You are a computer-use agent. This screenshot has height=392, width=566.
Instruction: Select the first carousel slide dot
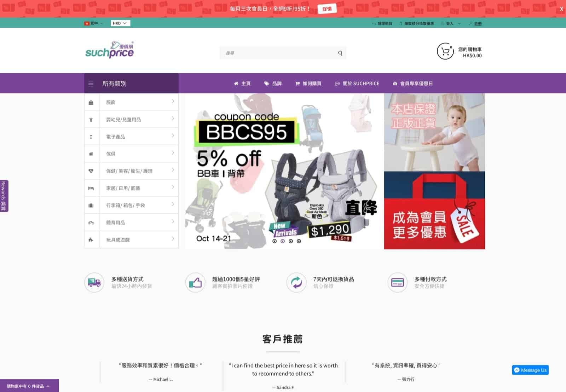[x=275, y=241]
